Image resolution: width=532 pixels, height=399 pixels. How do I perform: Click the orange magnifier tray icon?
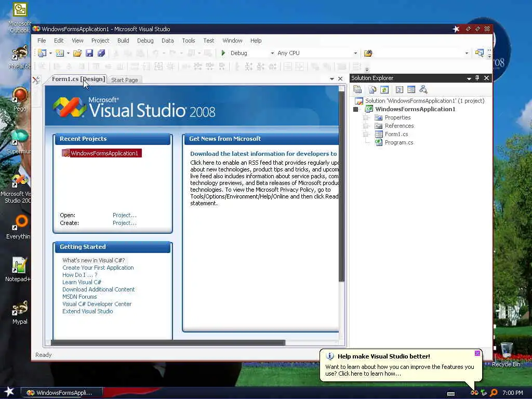494,393
